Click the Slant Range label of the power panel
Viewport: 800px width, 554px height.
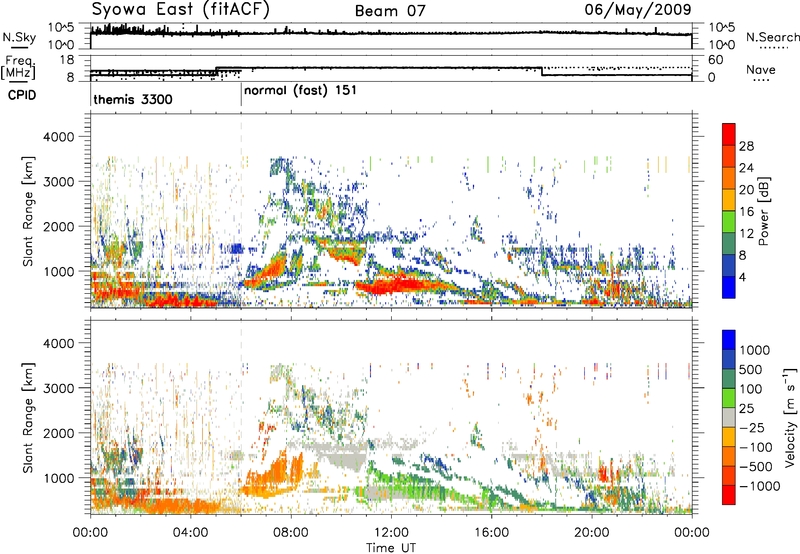point(28,211)
